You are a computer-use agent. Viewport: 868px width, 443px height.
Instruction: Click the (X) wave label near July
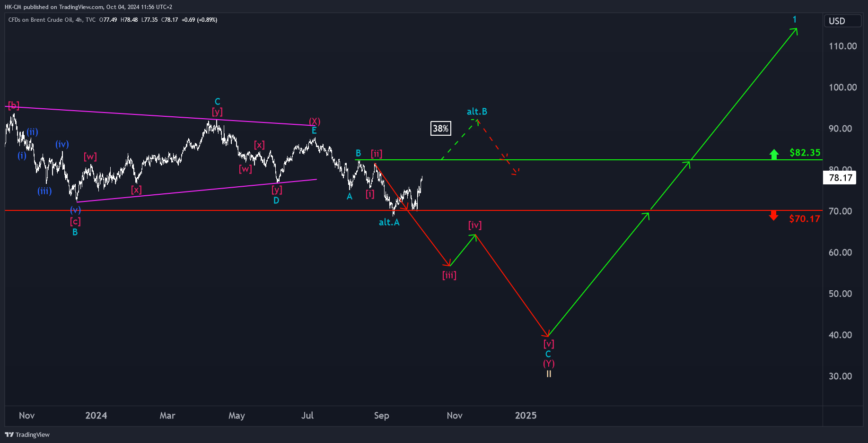(315, 122)
